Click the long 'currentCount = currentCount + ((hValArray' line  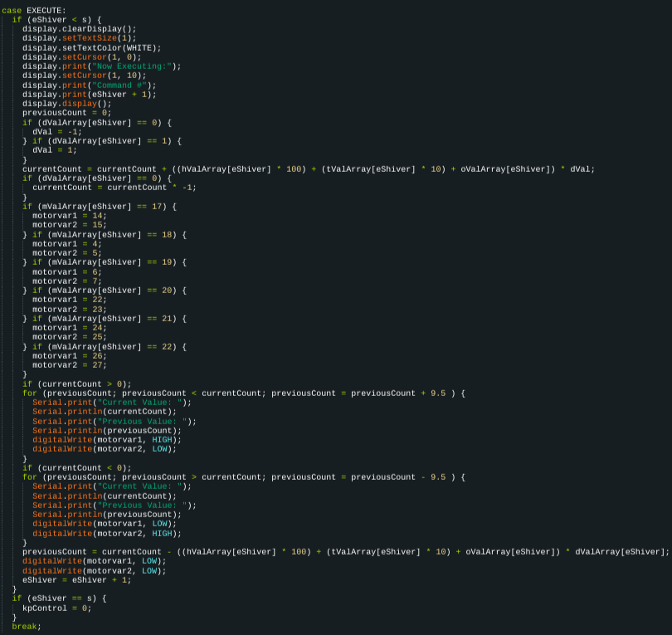click(309, 169)
